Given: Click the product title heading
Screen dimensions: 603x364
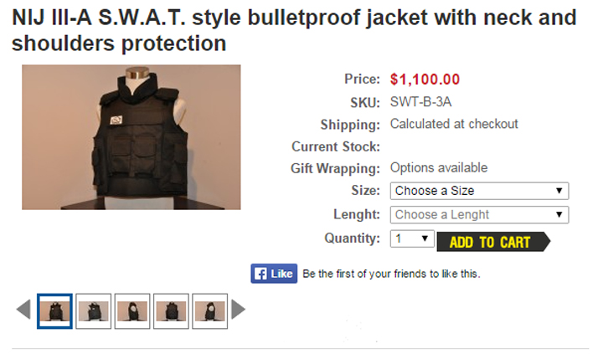Looking at the screenshot, I should pyautogui.click(x=294, y=30).
